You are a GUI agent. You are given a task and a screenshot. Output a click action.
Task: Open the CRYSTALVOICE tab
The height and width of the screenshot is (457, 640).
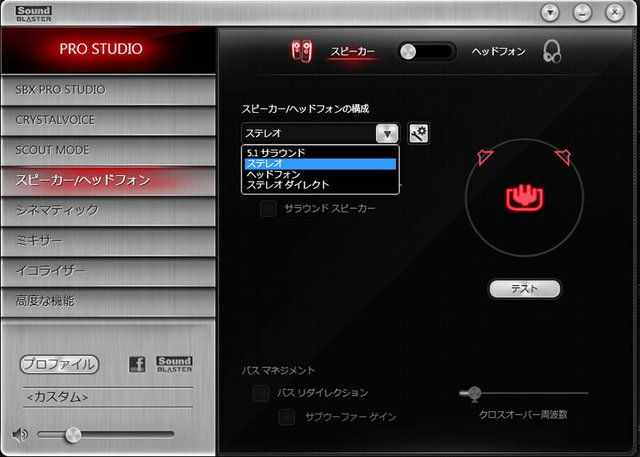tap(108, 120)
